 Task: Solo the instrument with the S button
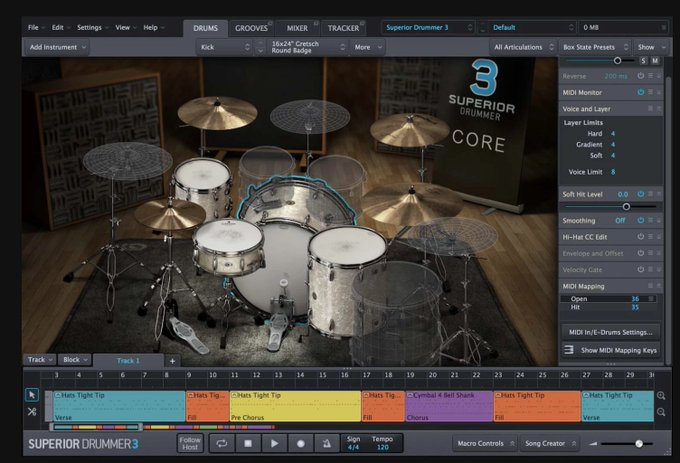[644, 61]
